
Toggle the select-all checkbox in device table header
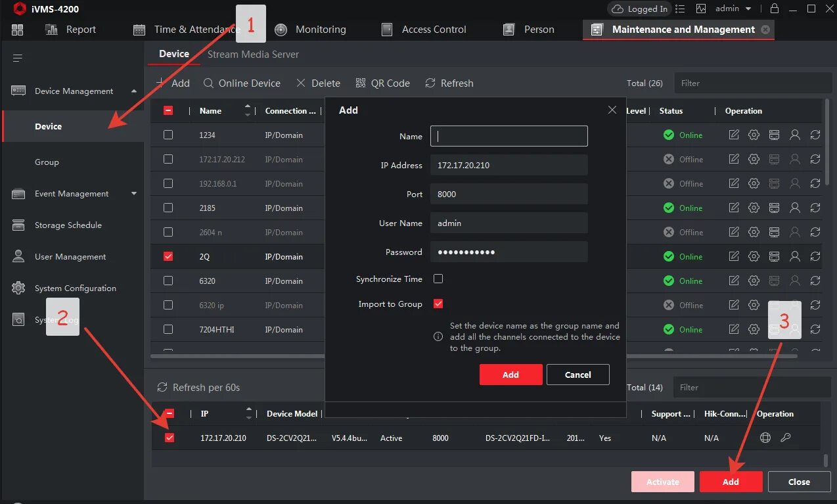pos(168,111)
